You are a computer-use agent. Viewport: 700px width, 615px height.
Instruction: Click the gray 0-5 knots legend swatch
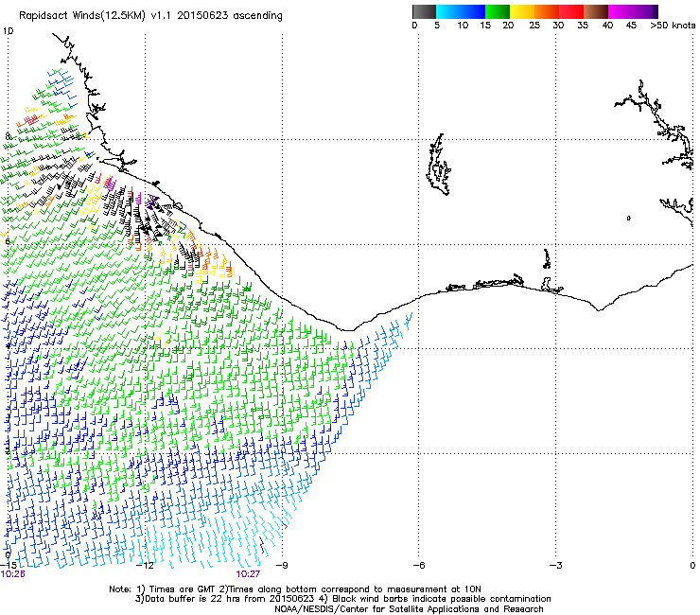click(425, 11)
